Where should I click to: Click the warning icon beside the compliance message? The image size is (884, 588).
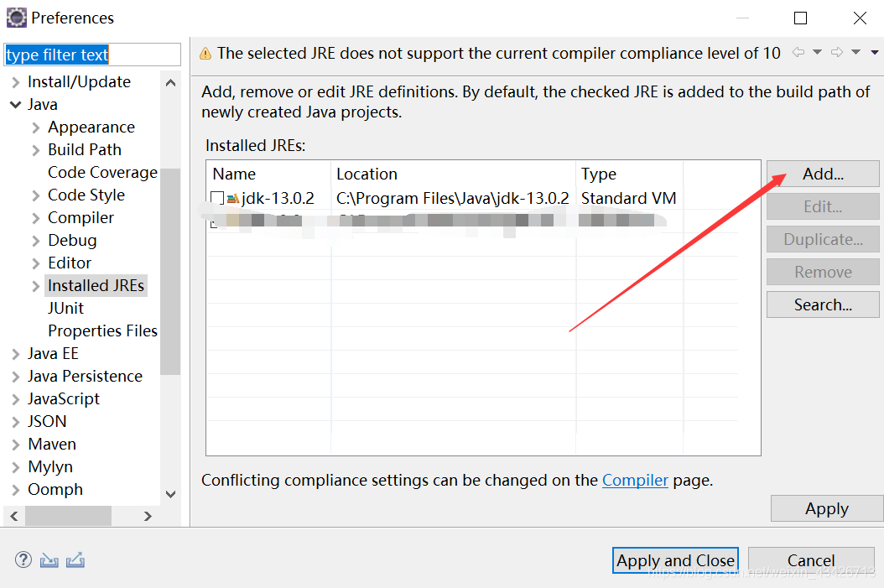[x=205, y=52]
